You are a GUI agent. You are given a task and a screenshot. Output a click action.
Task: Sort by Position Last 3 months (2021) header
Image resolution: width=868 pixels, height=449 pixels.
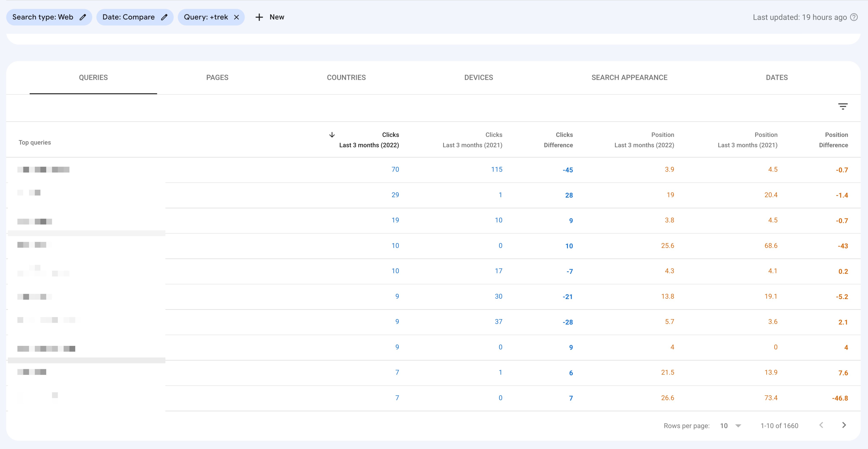[747, 140]
